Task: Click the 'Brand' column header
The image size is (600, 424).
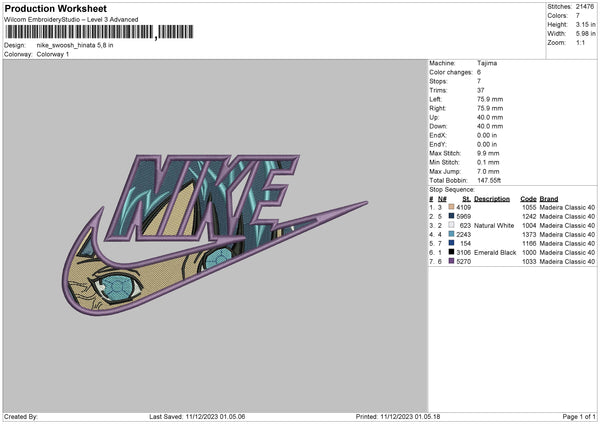Action: coord(549,199)
